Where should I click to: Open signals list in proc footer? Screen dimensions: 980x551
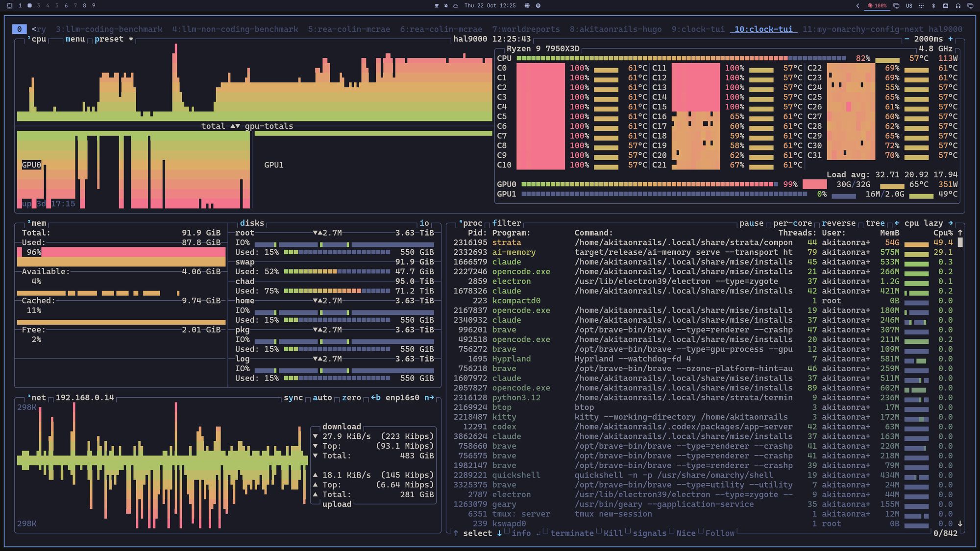(x=649, y=533)
